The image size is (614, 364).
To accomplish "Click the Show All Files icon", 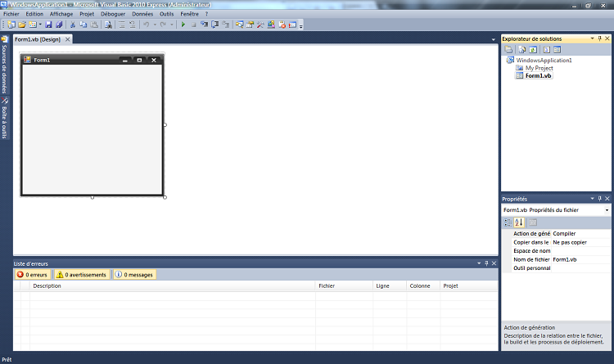I will (x=522, y=50).
